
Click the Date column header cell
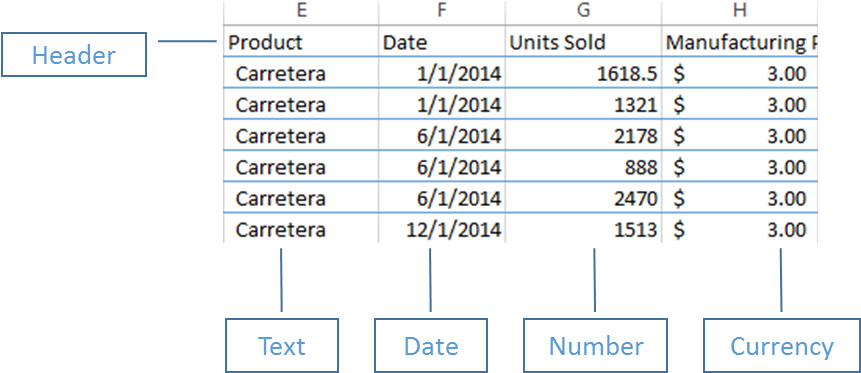442,41
